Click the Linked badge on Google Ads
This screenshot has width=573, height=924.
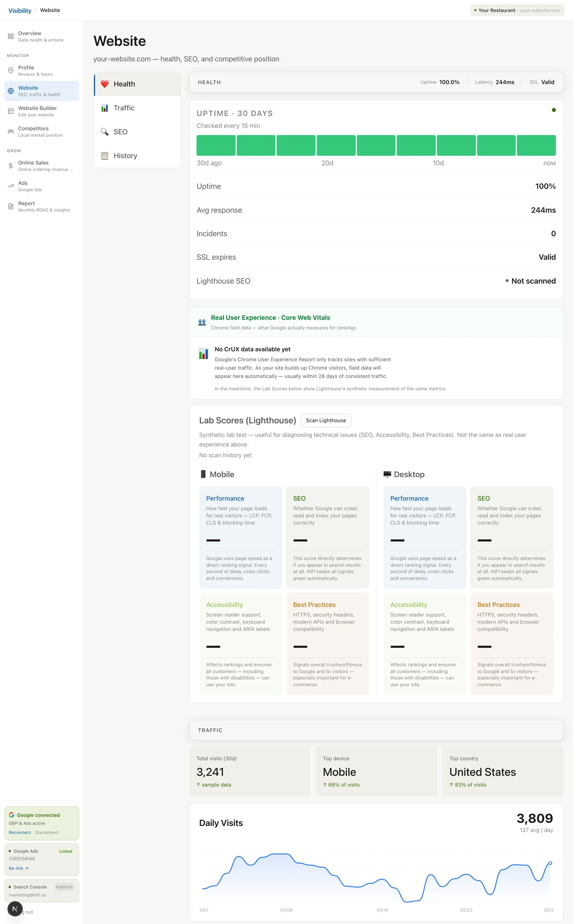point(65,851)
